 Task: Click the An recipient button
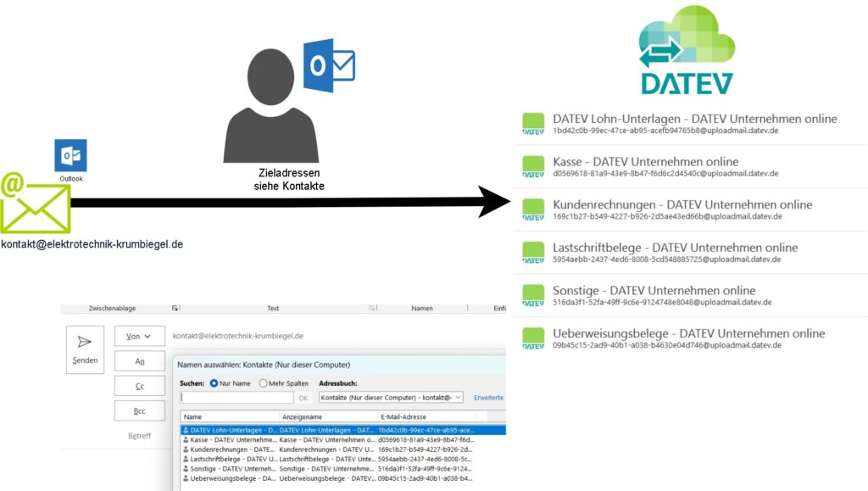pos(139,361)
